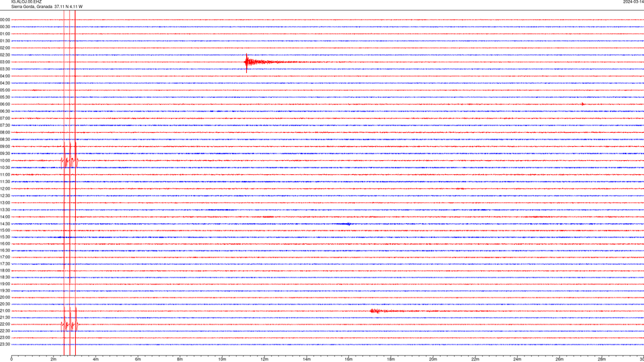Click the small spike on the 06:00 trace
The image size is (644, 362).
point(583,105)
